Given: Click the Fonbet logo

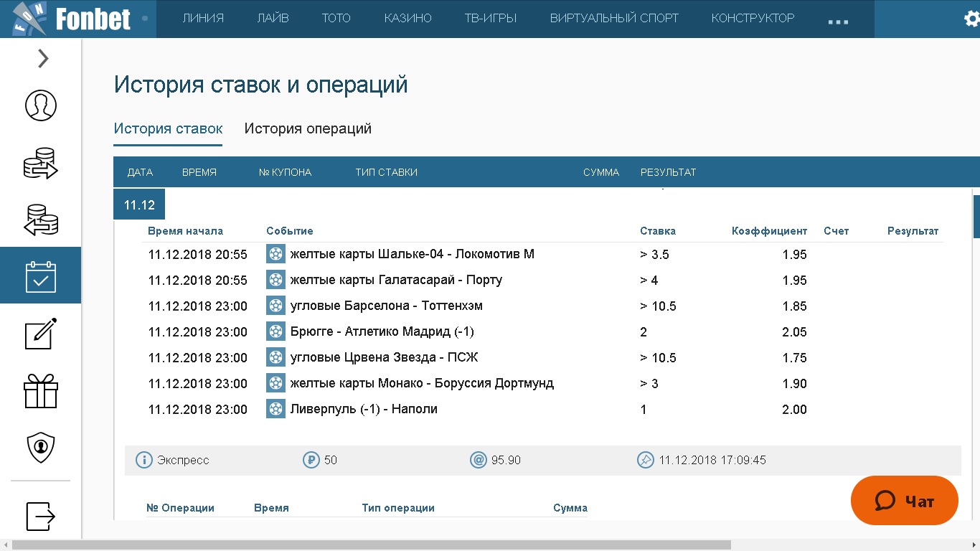Looking at the screenshot, I should 72,19.
